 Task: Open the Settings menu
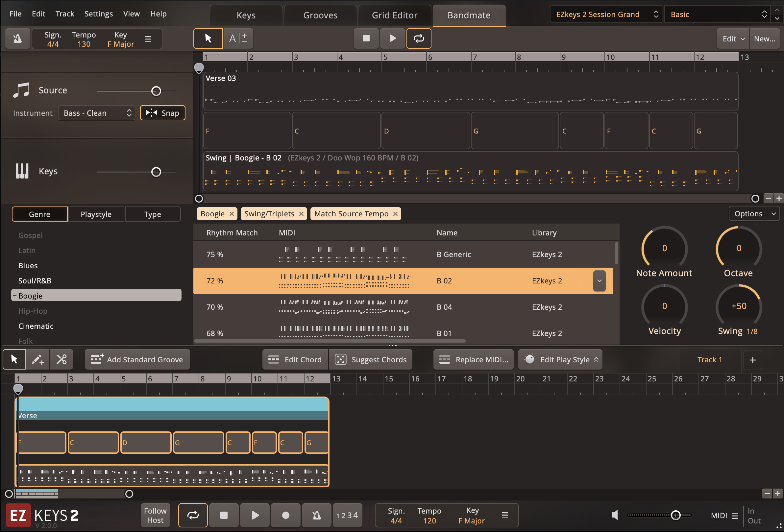[x=99, y=14]
